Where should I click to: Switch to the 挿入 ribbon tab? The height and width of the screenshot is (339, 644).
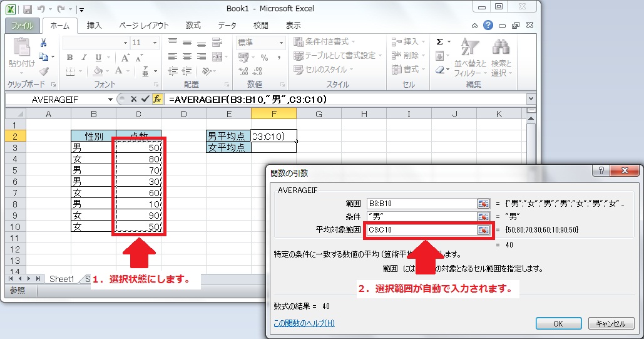pos(94,26)
